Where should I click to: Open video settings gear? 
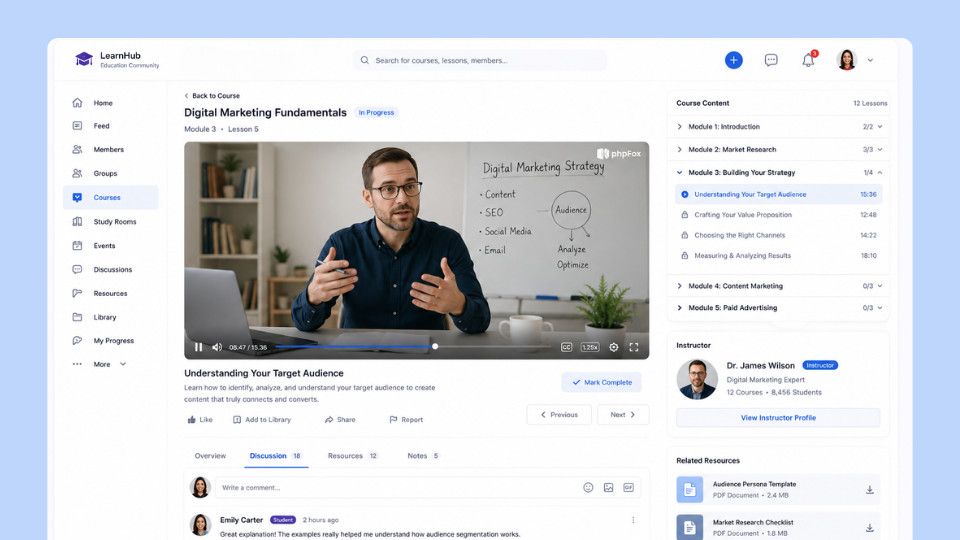(x=613, y=347)
